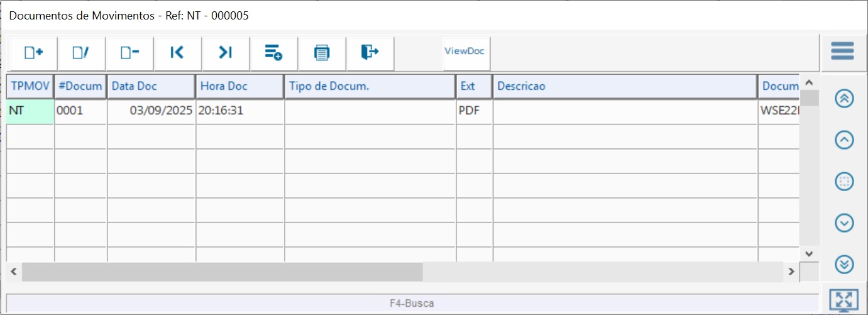868x315 pixels.
Task: Select the NT cell in TPMOV column
Action: 30,111
